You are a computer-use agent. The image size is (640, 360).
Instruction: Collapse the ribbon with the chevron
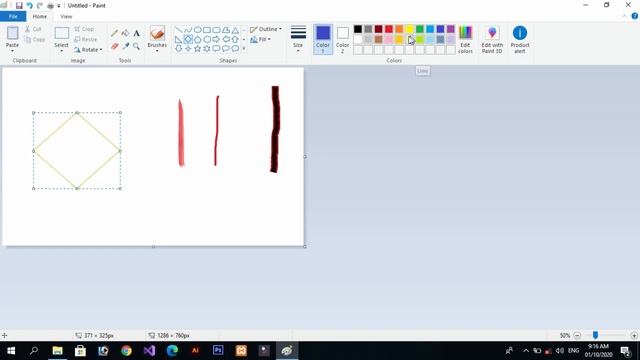click(x=624, y=16)
